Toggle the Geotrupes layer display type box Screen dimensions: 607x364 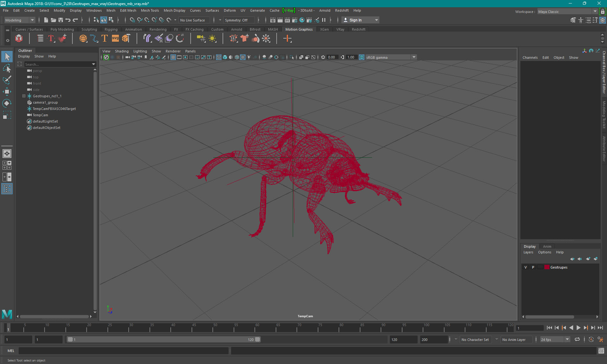click(540, 267)
